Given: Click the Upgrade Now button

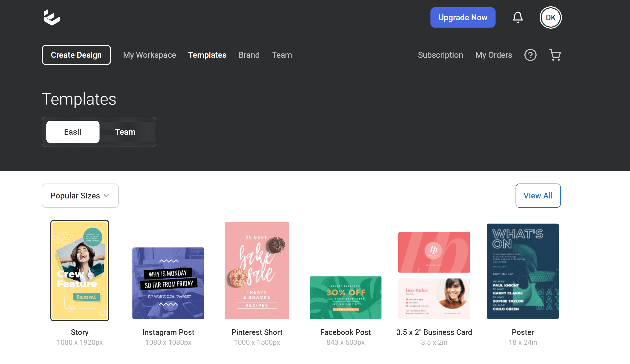Looking at the screenshot, I should [x=463, y=17].
